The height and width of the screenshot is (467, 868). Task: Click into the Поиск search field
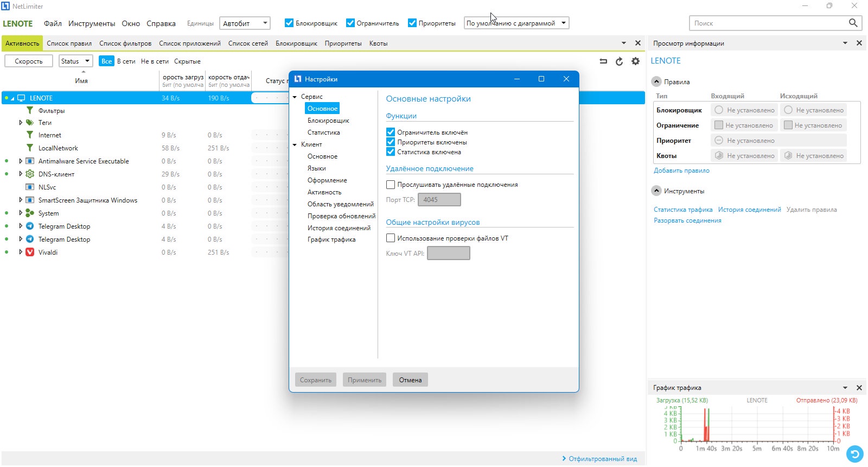coord(769,23)
